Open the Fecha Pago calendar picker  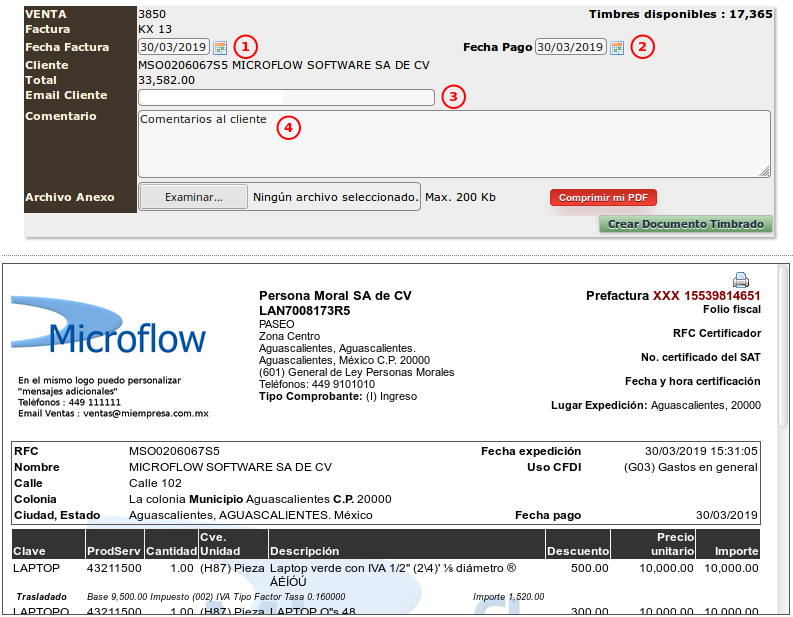pyautogui.click(x=617, y=48)
